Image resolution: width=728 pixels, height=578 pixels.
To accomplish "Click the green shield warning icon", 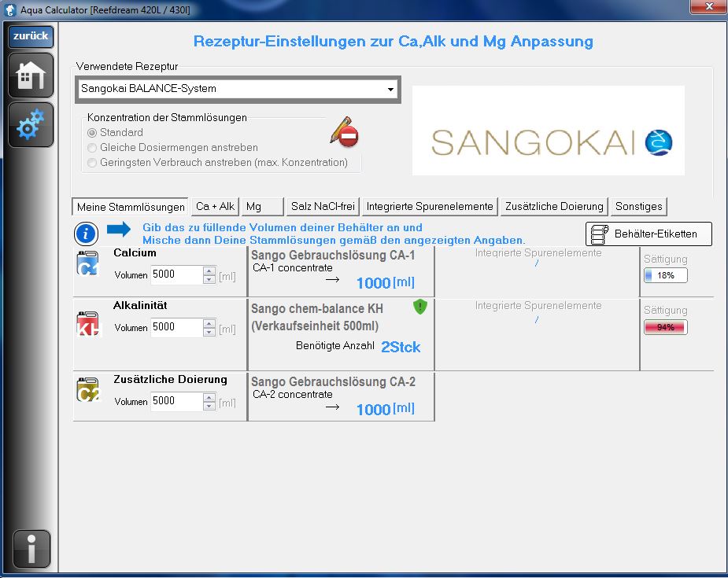I will click(x=419, y=307).
